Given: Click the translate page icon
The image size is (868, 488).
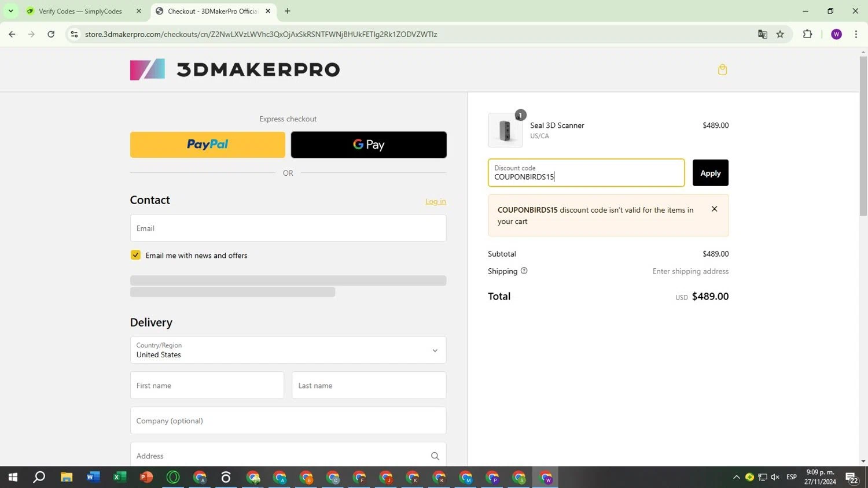Looking at the screenshot, I should [x=763, y=34].
